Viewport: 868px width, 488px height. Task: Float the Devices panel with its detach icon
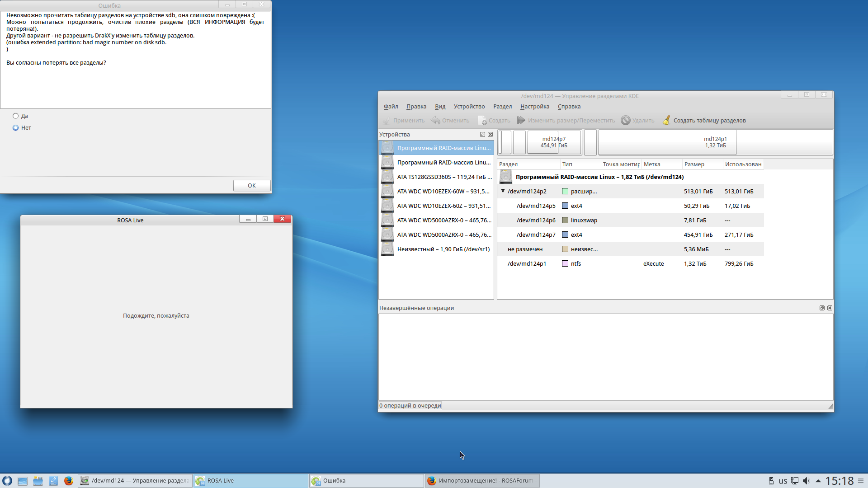tap(482, 135)
